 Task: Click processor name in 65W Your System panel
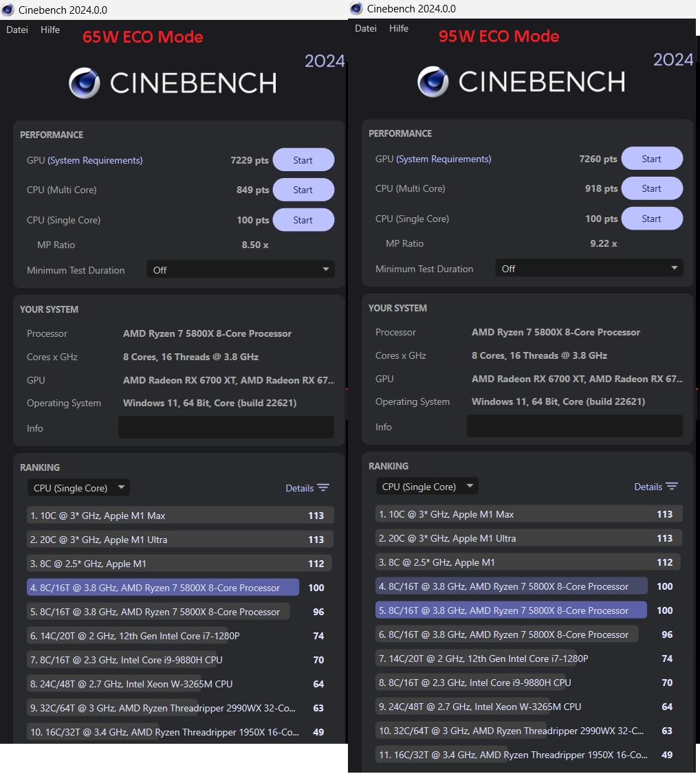208,333
